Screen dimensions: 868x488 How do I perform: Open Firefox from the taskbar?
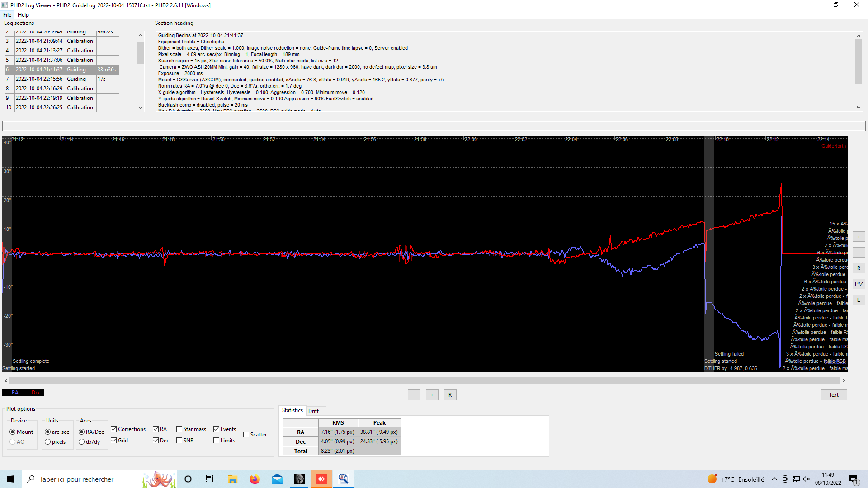click(255, 479)
